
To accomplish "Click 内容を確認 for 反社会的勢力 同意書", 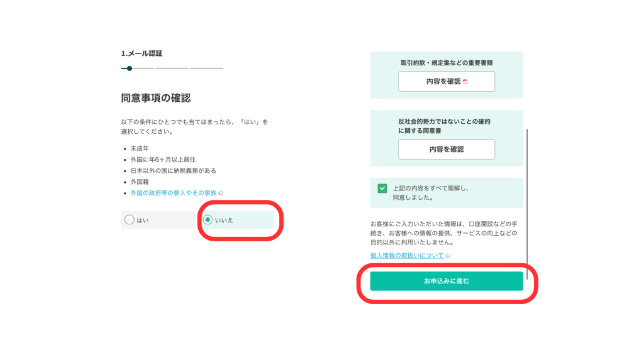I will pyautogui.click(x=447, y=150).
